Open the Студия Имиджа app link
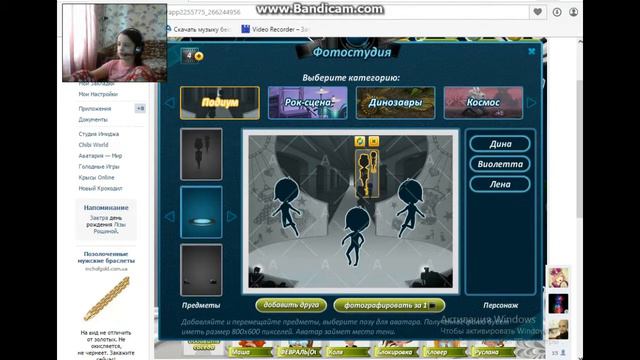The width and height of the screenshot is (640, 360). [x=99, y=134]
